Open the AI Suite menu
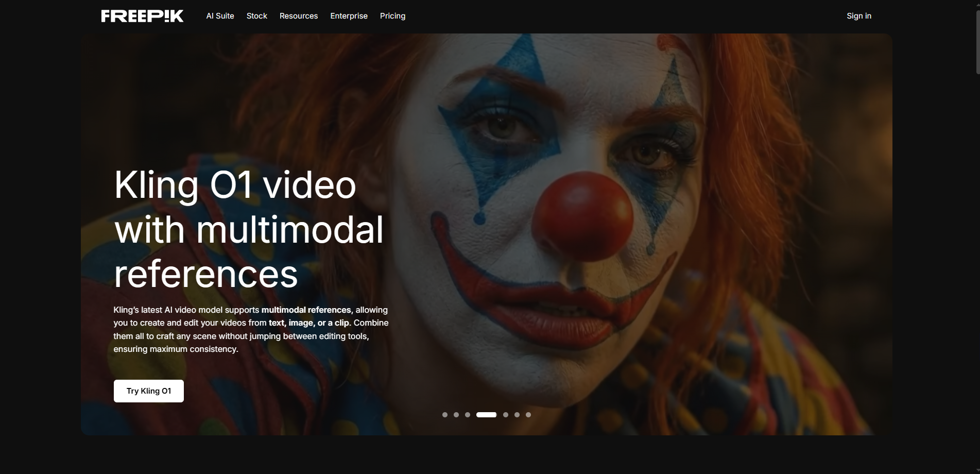Screen dimensions: 980x474 point(220,16)
